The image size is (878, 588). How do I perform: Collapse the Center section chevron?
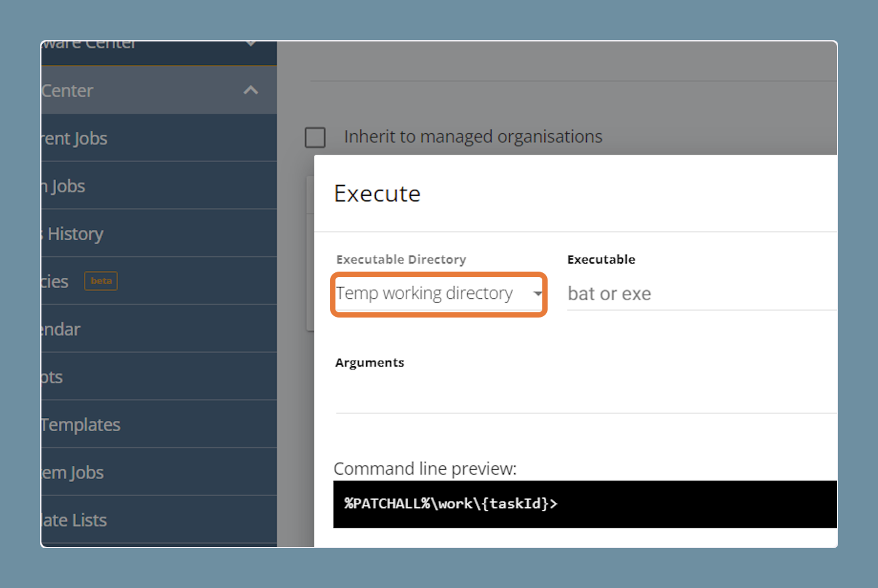tap(251, 90)
